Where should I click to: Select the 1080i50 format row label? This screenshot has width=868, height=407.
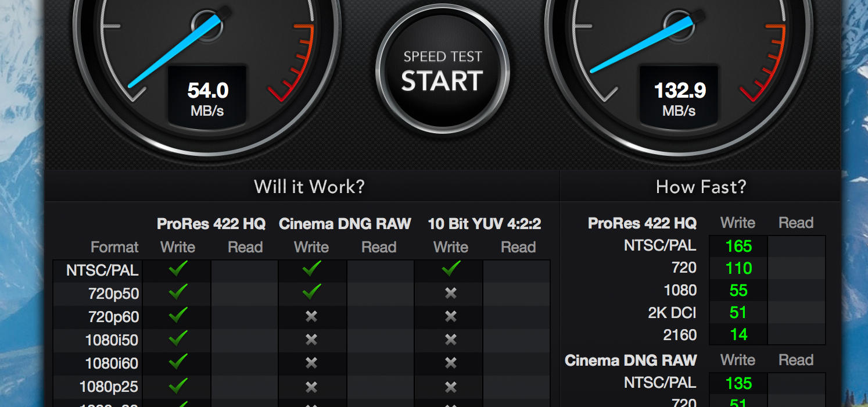coord(112,340)
